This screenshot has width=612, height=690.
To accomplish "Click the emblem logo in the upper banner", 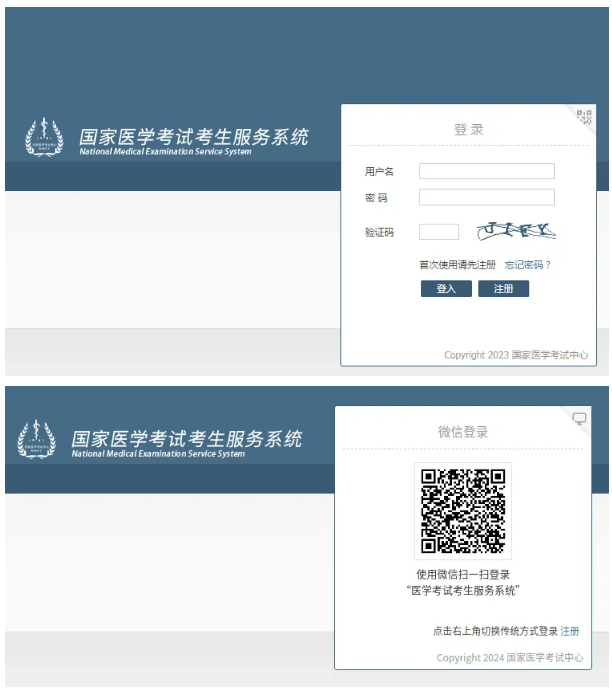I will click(x=43, y=138).
